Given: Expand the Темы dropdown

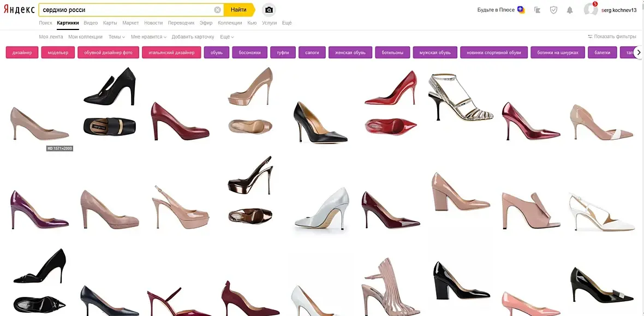Looking at the screenshot, I should click(117, 37).
